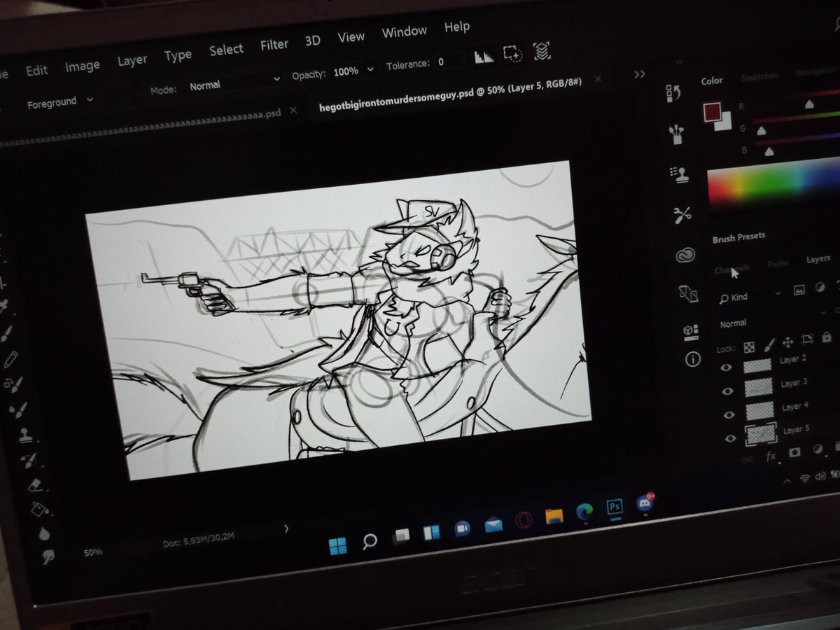Select the Smudge tool (finger icon)
840x630 pixels.
pyautogui.click(x=49, y=557)
